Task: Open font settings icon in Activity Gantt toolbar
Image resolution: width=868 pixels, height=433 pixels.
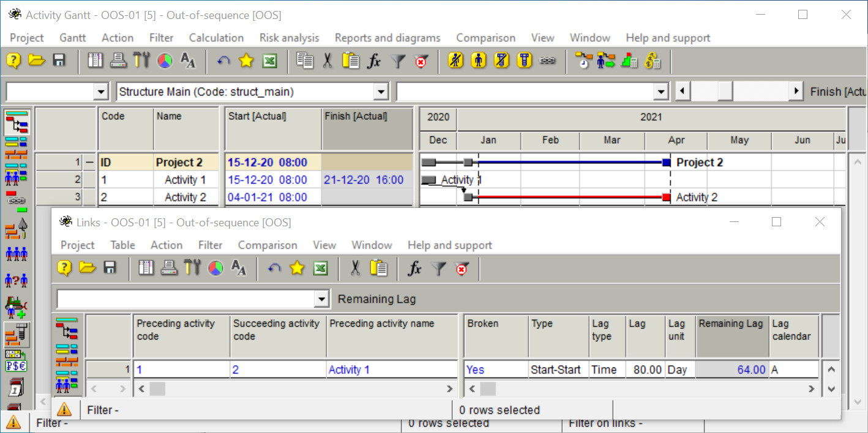Action: pyautogui.click(x=188, y=61)
